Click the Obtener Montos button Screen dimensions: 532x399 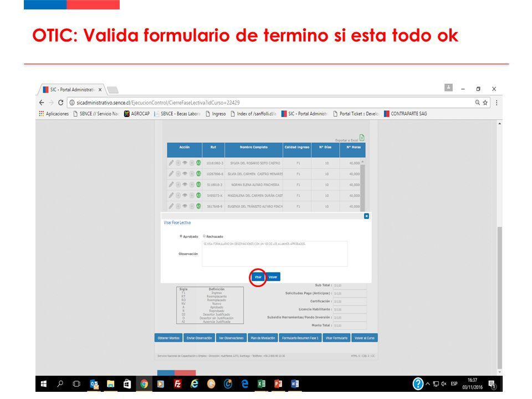168,338
